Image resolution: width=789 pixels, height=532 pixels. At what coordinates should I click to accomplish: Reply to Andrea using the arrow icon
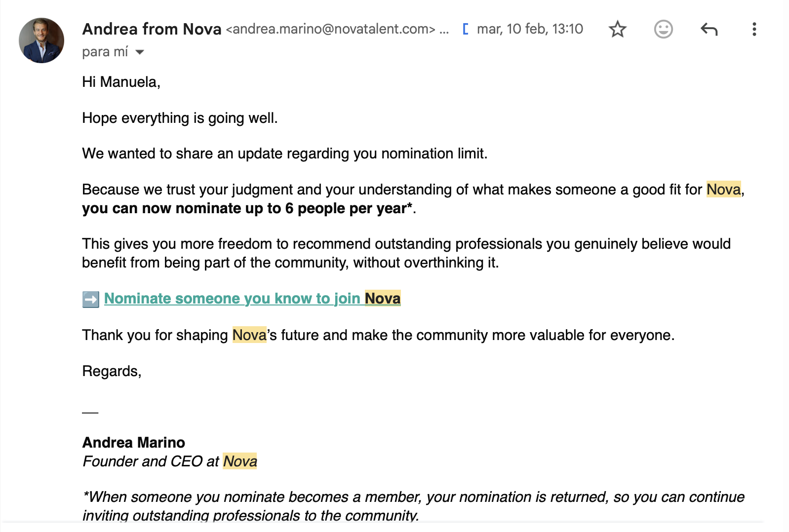(x=709, y=29)
